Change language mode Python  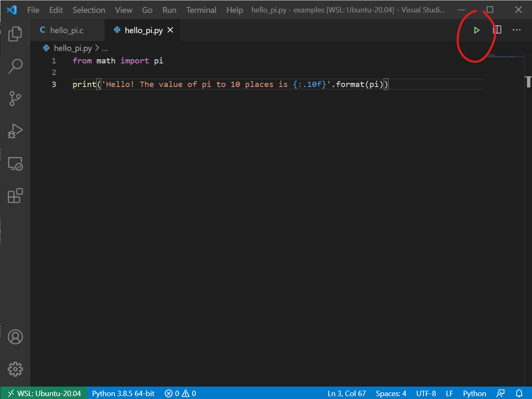tap(474, 393)
